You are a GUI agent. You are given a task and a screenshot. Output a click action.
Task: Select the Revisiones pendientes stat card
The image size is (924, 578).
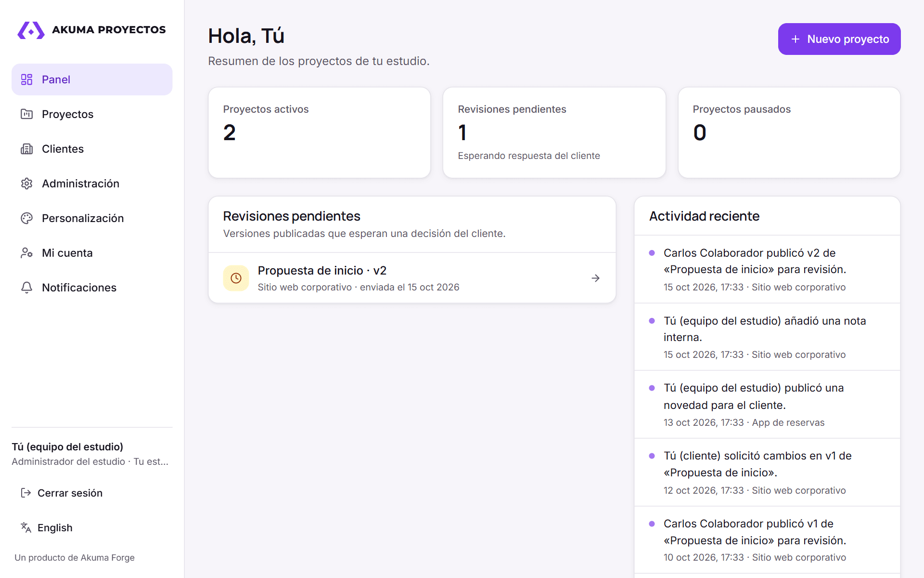(554, 132)
